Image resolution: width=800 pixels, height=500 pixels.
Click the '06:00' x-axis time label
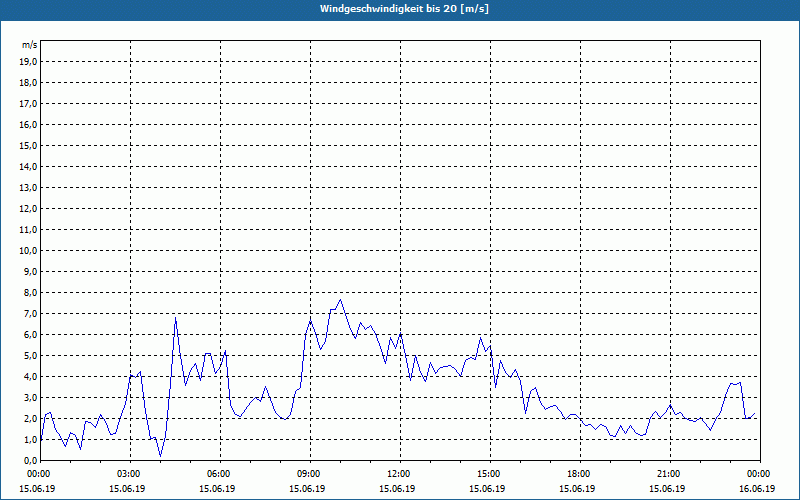[220, 474]
